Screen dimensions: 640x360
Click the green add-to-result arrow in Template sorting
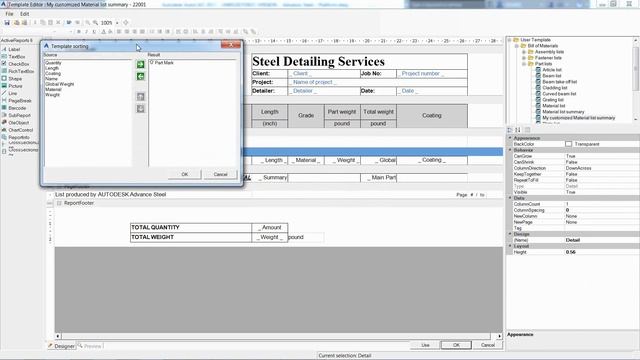pos(140,64)
